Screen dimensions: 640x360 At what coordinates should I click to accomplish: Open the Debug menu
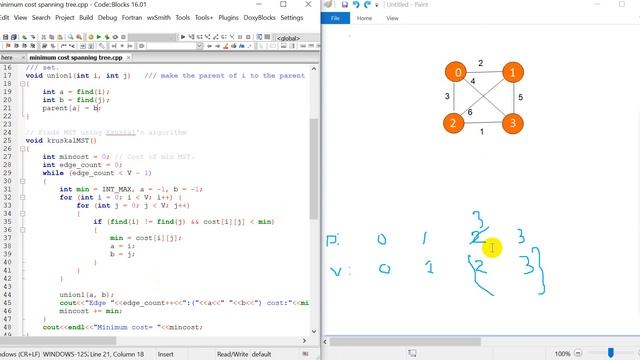click(107, 18)
